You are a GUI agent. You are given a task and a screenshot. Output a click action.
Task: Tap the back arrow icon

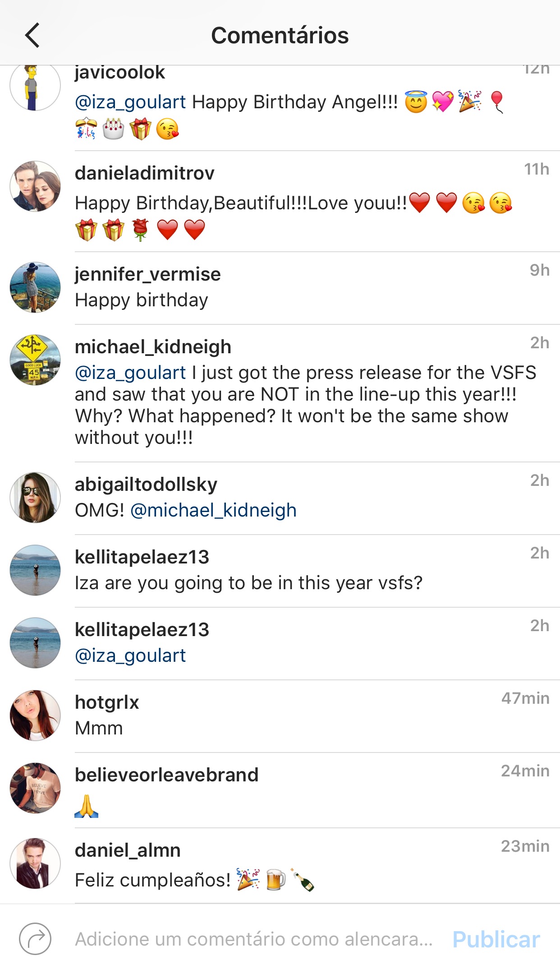click(x=32, y=35)
